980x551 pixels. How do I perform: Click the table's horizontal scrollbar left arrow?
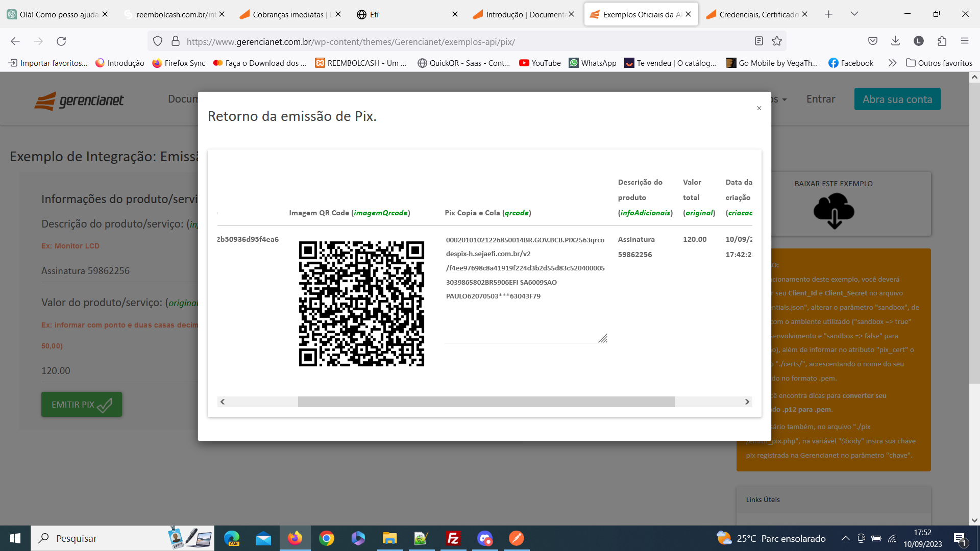pyautogui.click(x=223, y=402)
